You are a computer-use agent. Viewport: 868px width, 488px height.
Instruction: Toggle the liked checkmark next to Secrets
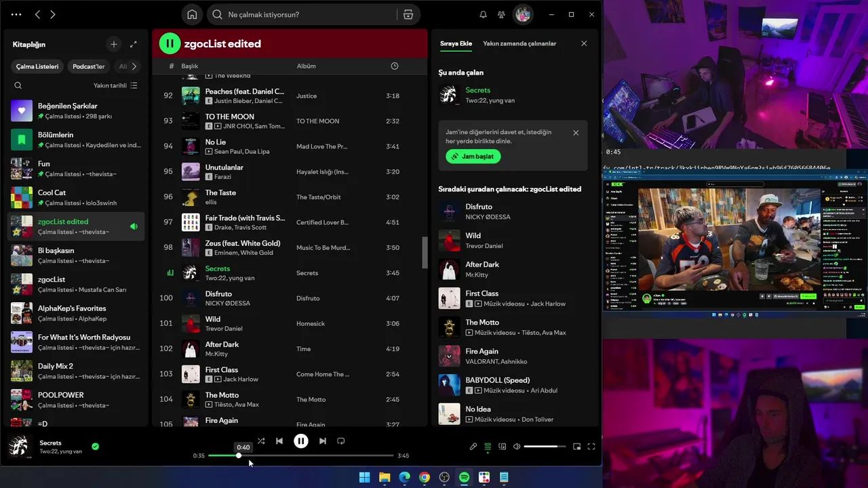tap(95, 447)
